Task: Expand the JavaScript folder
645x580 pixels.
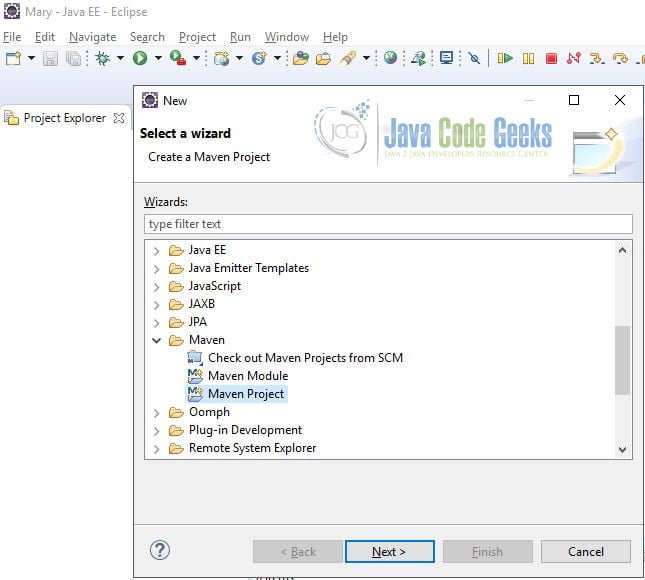Action: click(156, 287)
